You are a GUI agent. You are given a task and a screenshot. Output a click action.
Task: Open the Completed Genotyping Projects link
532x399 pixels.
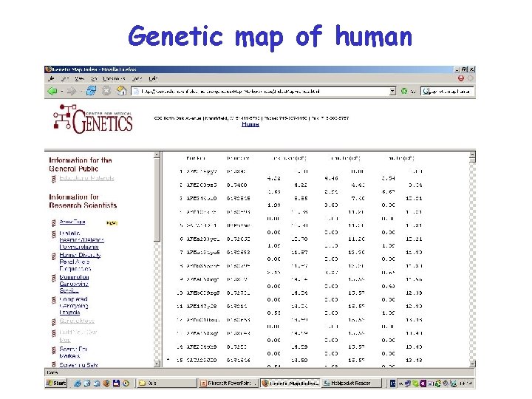point(74,305)
